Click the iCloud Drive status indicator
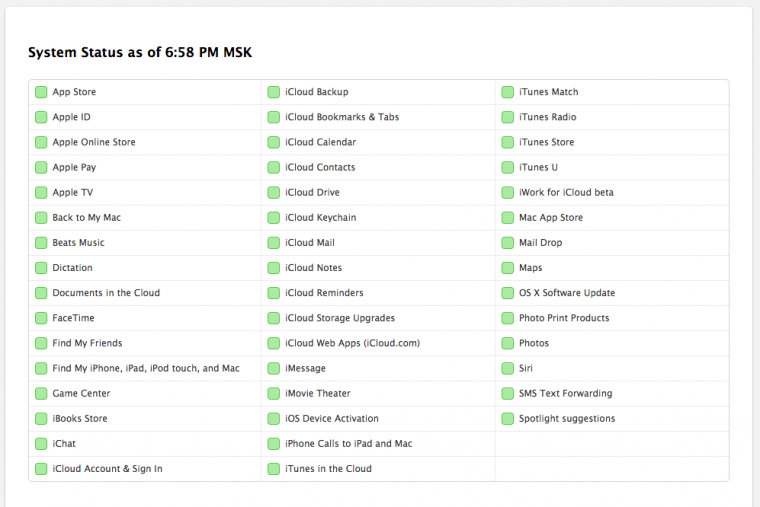 (x=274, y=193)
